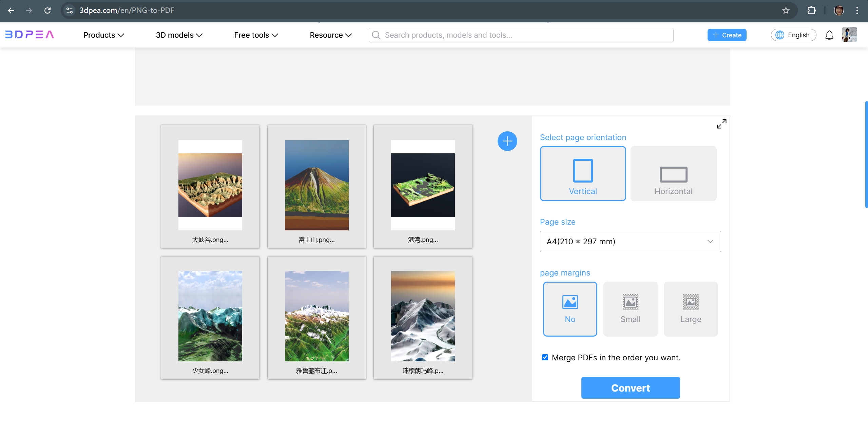Go forward with browser forward arrow

point(29,11)
